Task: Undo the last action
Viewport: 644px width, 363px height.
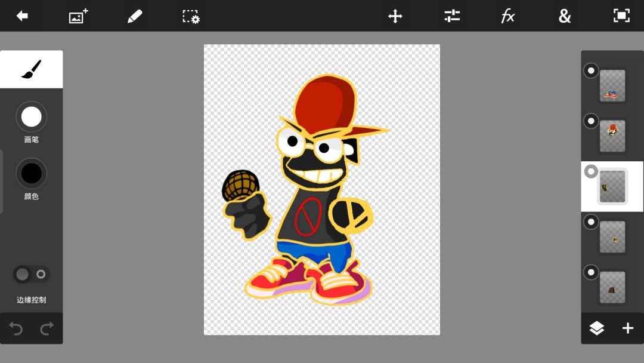Action: [16, 328]
